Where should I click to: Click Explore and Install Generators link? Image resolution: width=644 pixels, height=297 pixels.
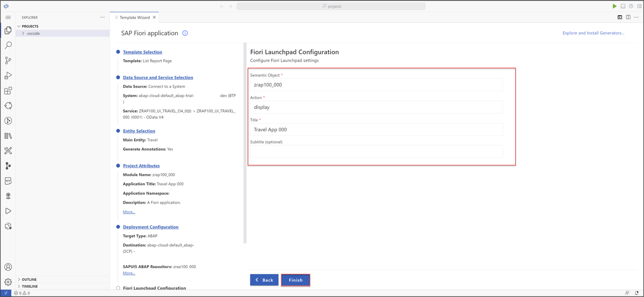[x=593, y=33]
